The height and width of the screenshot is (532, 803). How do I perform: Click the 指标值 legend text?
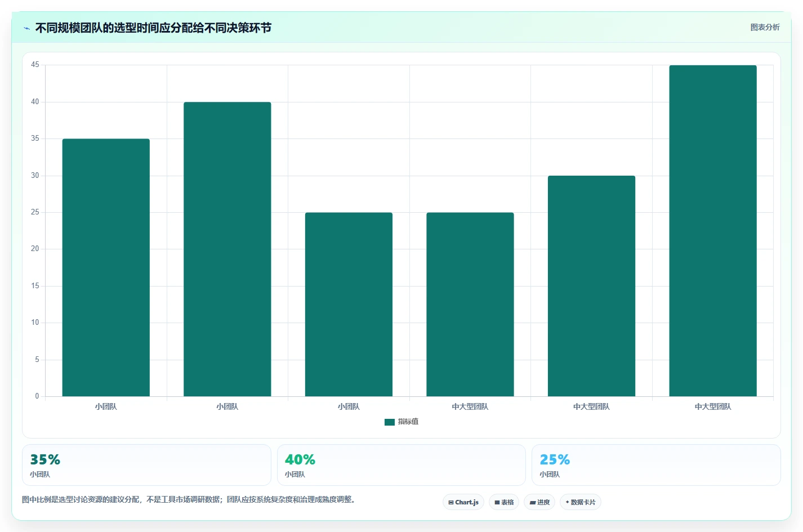pyautogui.click(x=408, y=422)
